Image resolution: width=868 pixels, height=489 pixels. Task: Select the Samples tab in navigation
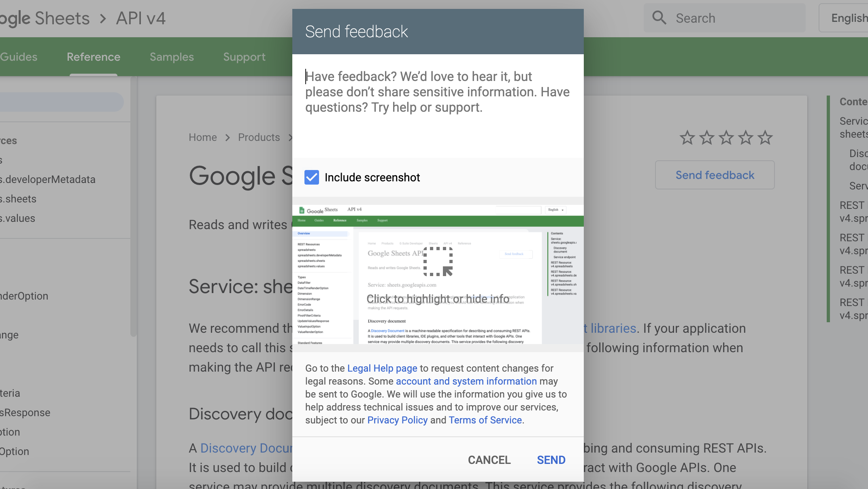click(172, 57)
